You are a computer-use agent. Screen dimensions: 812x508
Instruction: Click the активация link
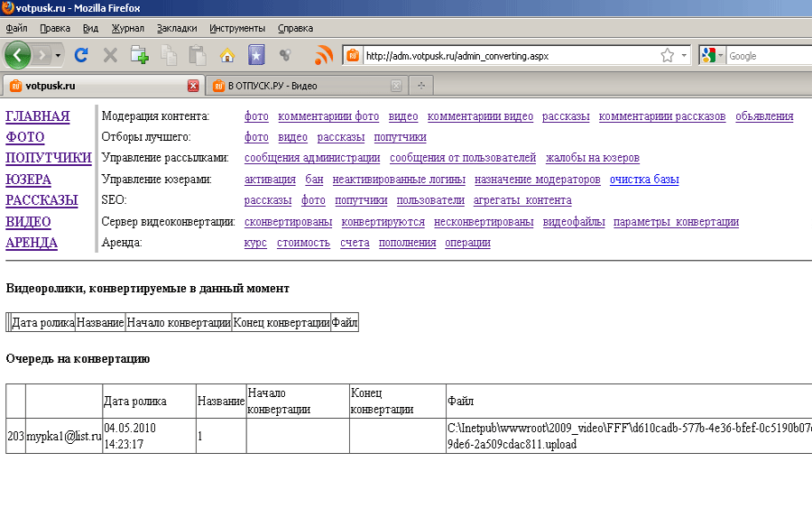click(270, 180)
